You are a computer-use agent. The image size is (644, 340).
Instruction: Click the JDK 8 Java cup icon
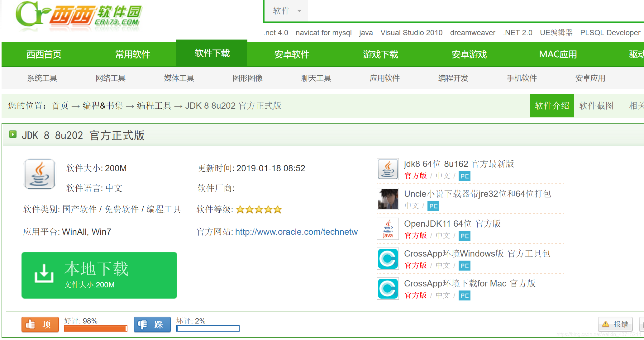(x=40, y=174)
